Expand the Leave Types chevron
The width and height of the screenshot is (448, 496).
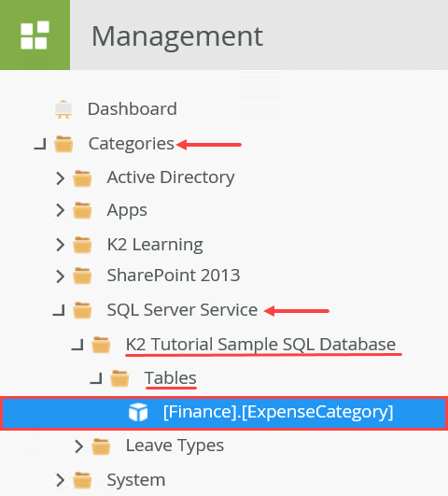(78, 446)
